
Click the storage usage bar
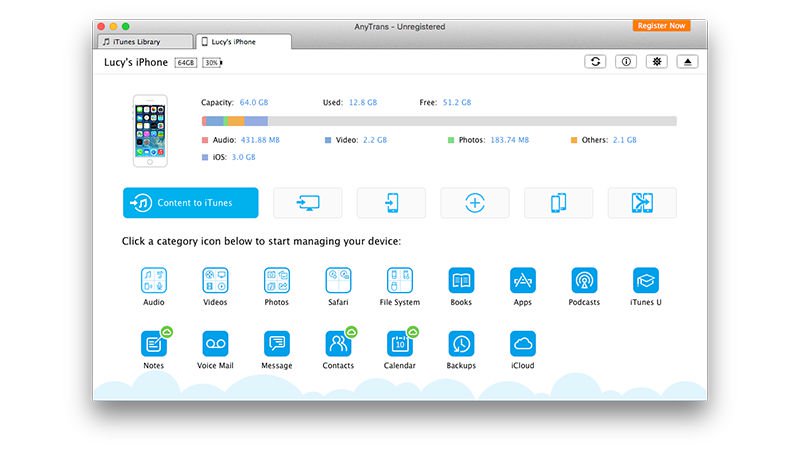(439, 121)
